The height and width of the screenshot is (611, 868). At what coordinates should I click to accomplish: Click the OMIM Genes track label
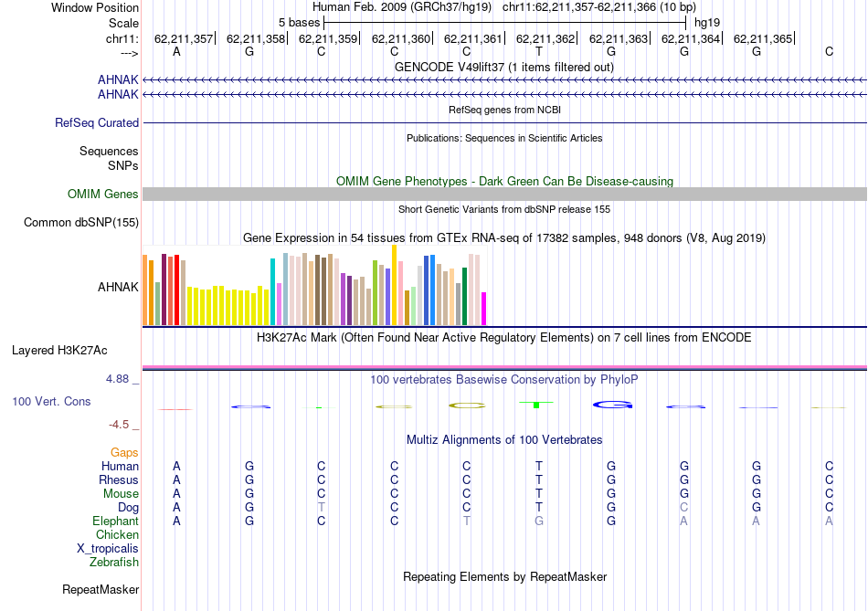pyautogui.click(x=103, y=195)
